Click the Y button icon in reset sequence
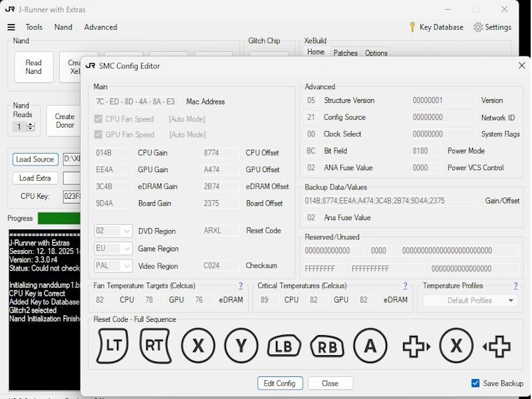The image size is (532, 399). pyautogui.click(x=241, y=346)
